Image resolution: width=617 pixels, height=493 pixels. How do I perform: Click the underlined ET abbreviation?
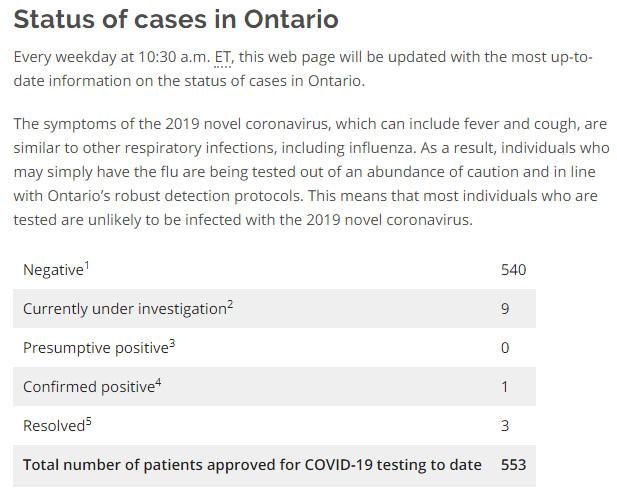tap(223, 57)
